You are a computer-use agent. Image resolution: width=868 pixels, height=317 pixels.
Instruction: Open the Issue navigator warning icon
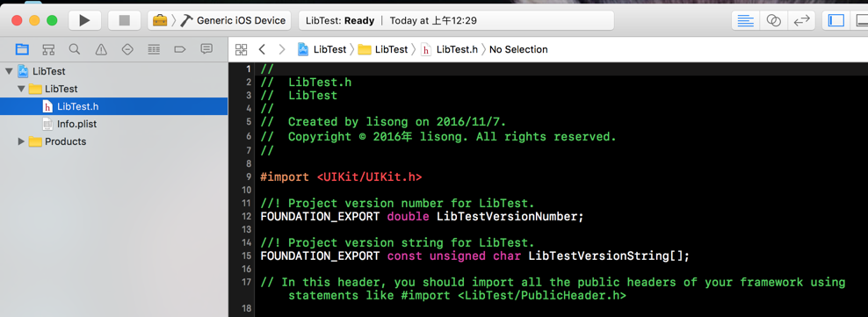tap(101, 49)
